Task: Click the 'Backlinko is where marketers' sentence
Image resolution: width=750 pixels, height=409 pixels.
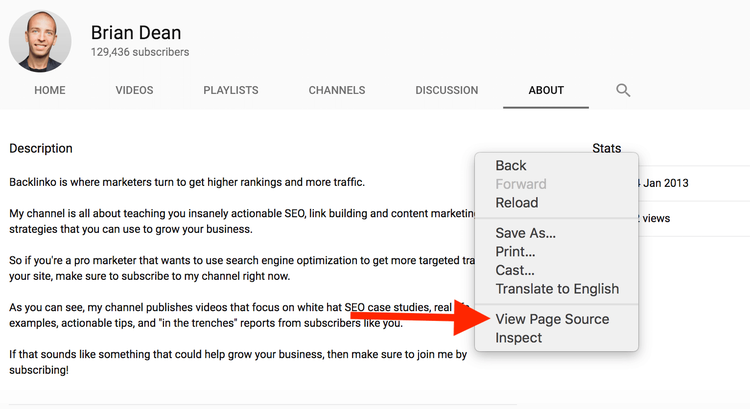Action: click(x=187, y=182)
